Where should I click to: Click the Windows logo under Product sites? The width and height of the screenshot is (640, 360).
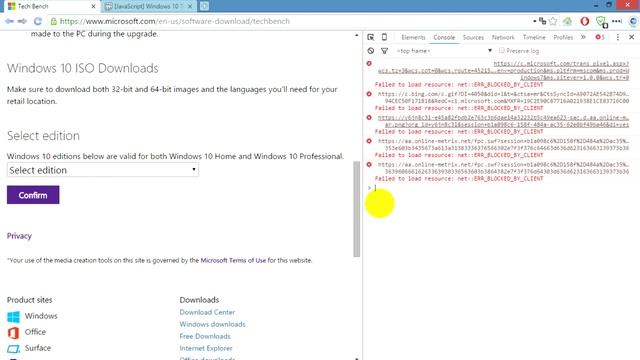pos(13,316)
